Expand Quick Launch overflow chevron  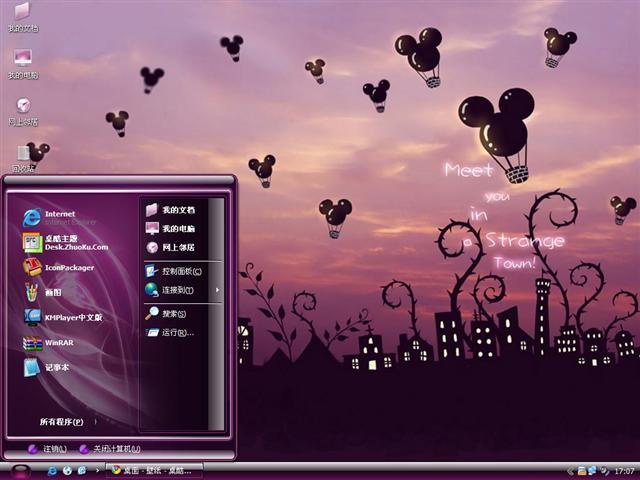point(97,470)
